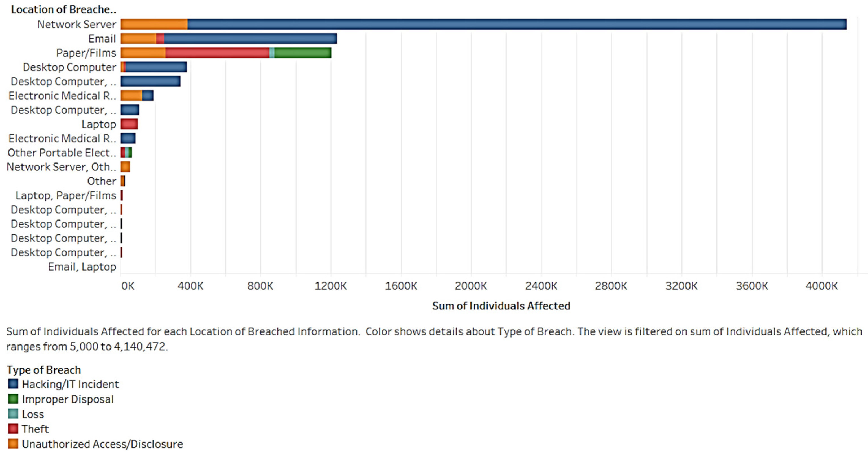Image resolution: width=868 pixels, height=457 pixels.
Task: Select the Theft red legend swatch
Action: pos(13,429)
